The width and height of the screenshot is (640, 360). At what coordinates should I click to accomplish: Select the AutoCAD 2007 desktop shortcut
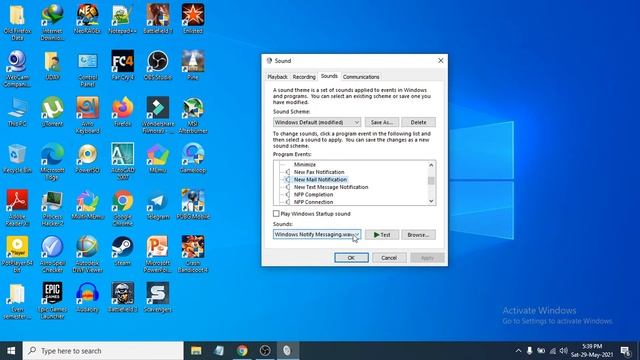point(122,161)
